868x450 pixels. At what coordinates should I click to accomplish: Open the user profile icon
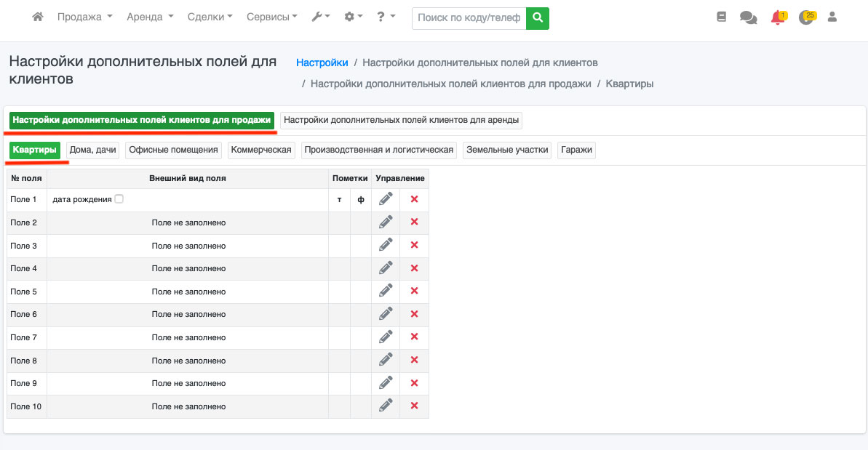click(832, 17)
